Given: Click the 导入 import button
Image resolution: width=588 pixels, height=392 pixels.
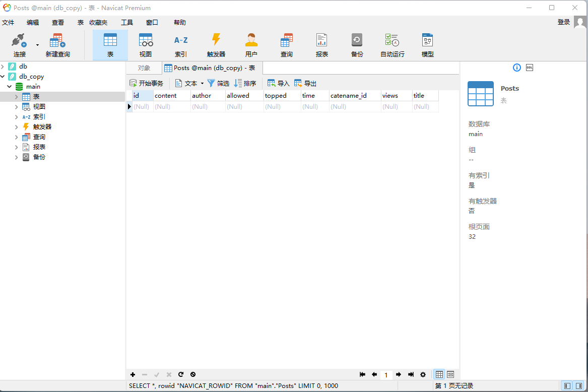Looking at the screenshot, I should coord(278,84).
